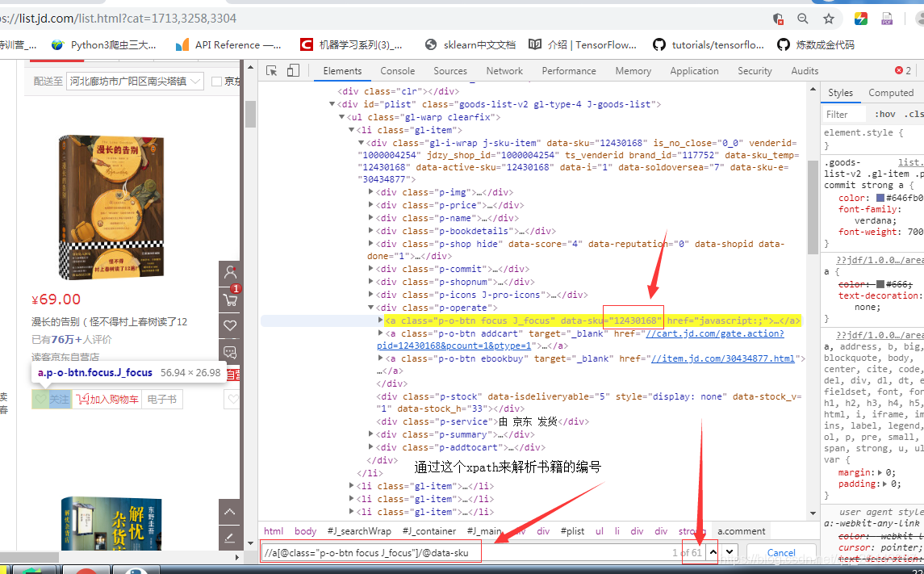
Task: Switch to the Elements tab
Action: [342, 71]
